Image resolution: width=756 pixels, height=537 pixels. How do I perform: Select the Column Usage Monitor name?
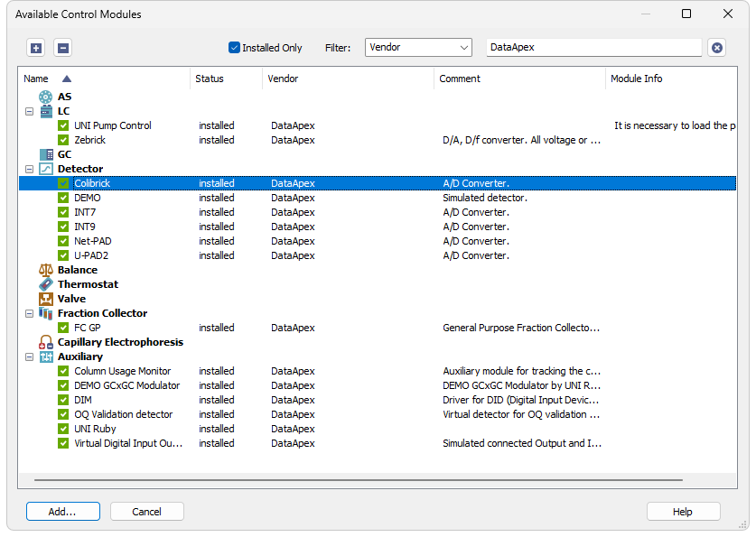pyautogui.click(x=123, y=371)
